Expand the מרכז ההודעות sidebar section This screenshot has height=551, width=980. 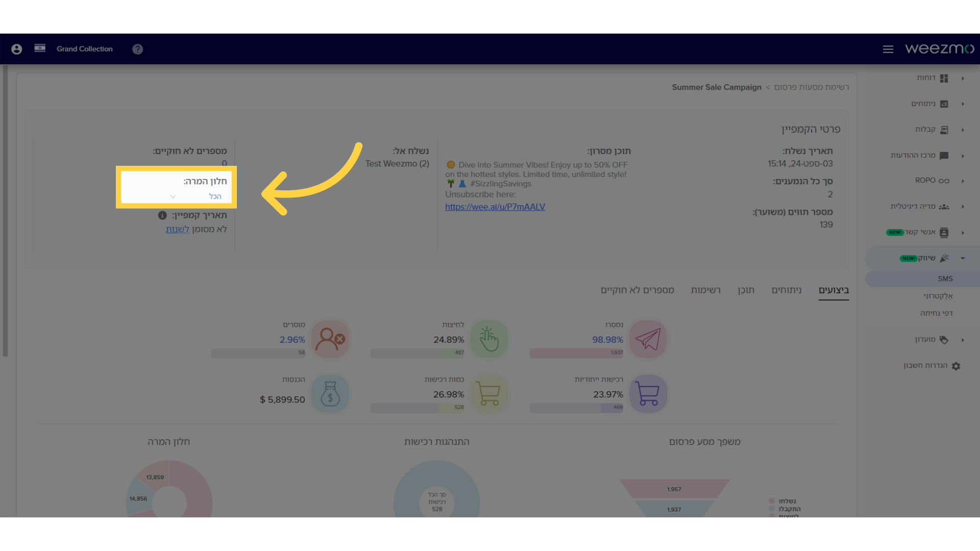click(963, 156)
